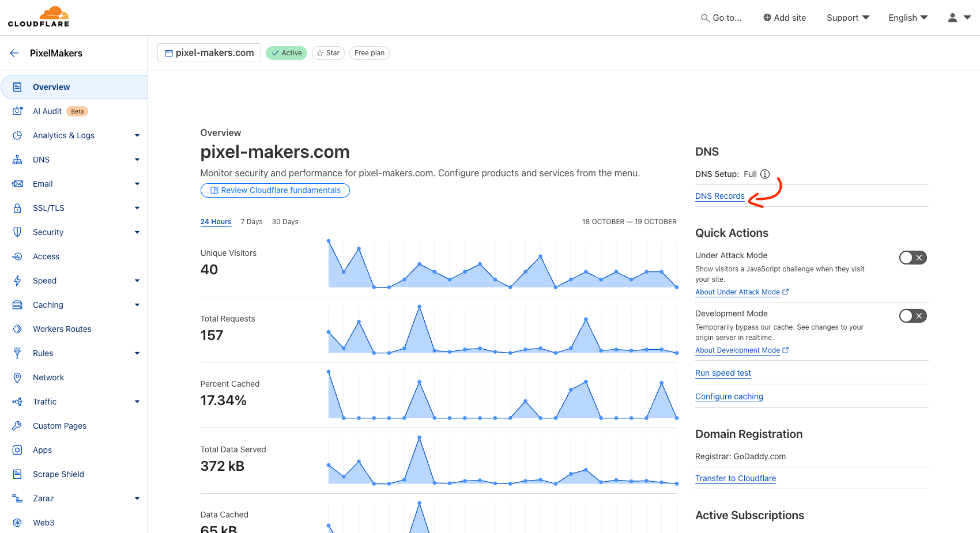Select the 24 Hours time range tab

coord(216,222)
